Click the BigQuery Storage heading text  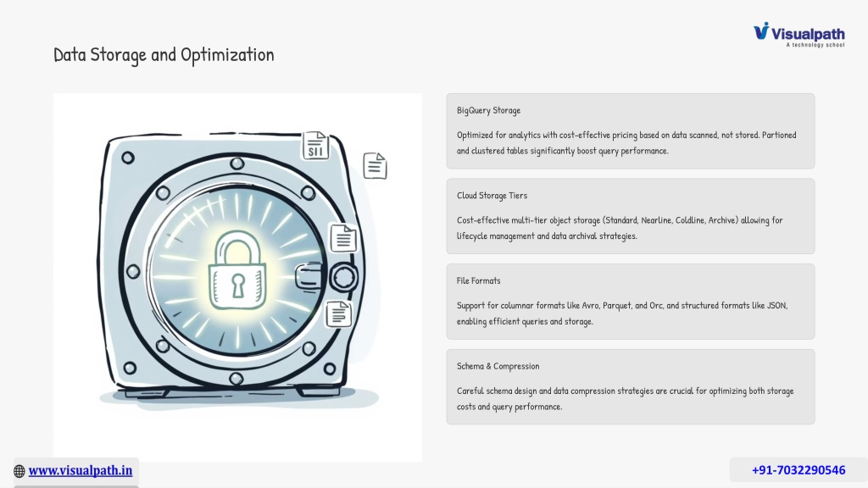tap(488, 110)
